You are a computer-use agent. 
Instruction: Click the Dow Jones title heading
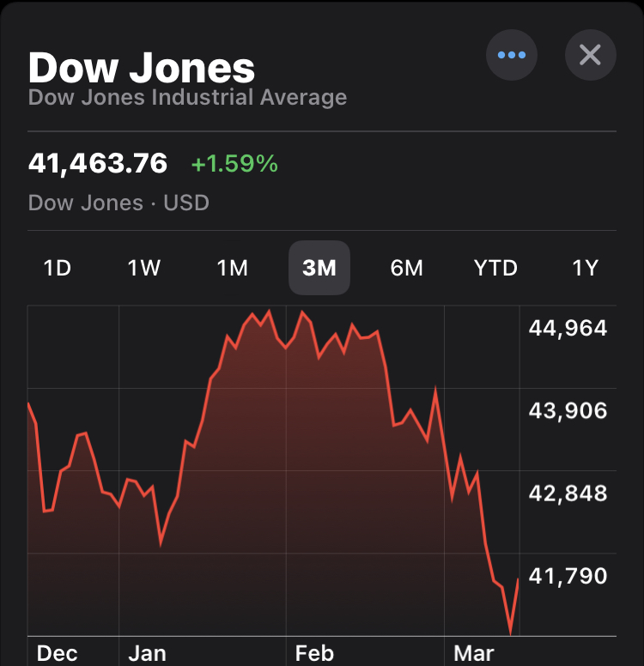[x=142, y=67]
